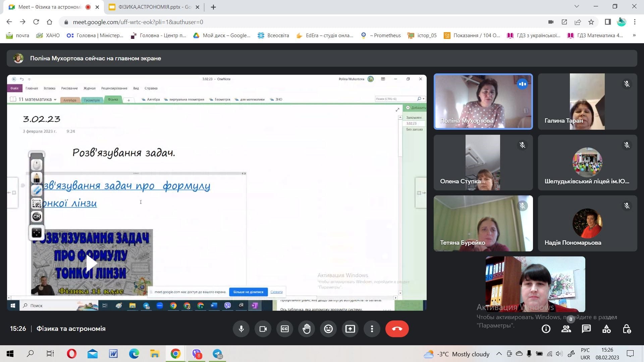Reload the page with the refresh icon
Screen dimensions: 644x362
[x=36, y=22]
